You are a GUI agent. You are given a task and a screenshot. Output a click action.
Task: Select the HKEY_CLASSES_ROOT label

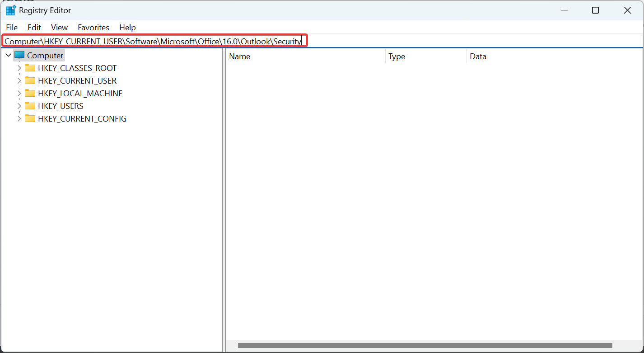pyautogui.click(x=77, y=68)
